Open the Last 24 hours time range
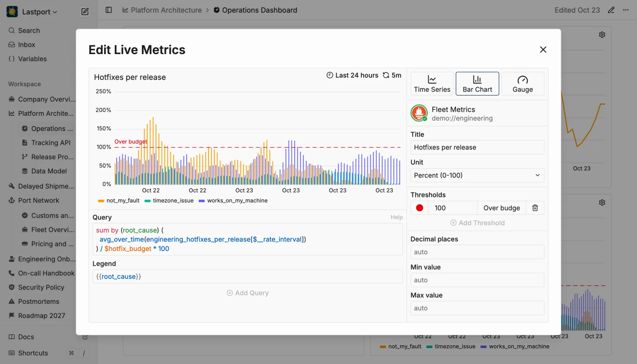 click(x=352, y=75)
